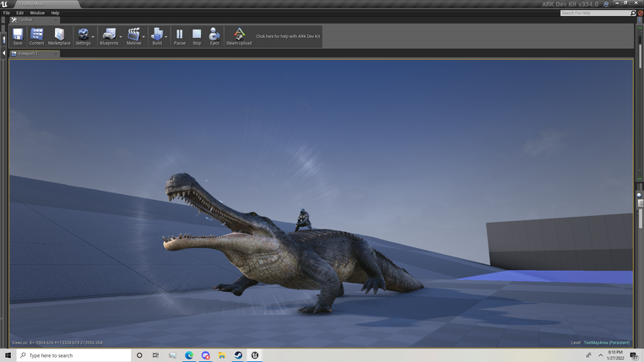Open the Help menu
The width and height of the screenshot is (644, 362).
(55, 14)
